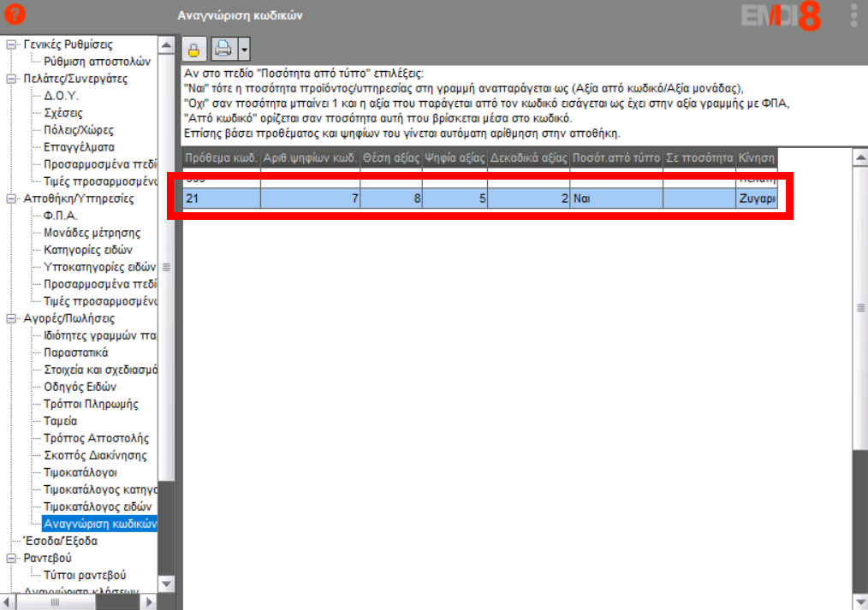Click the padlock toolbar icon
The width and height of the screenshot is (868, 610).
pyautogui.click(x=193, y=50)
